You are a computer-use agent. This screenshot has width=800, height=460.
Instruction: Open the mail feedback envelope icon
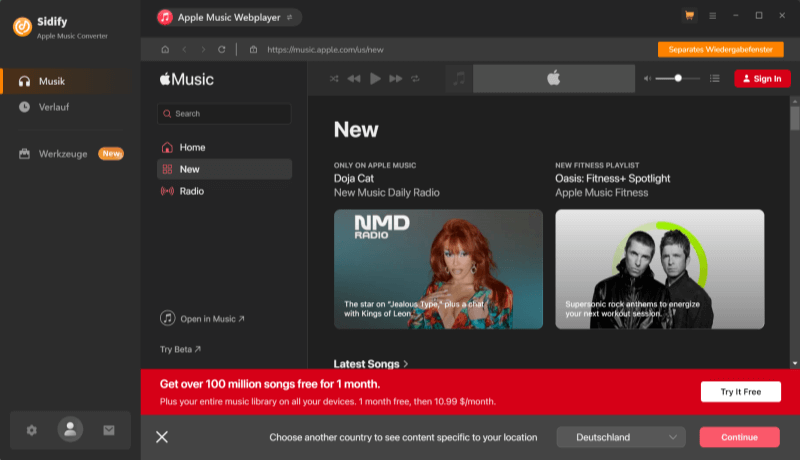tap(109, 430)
